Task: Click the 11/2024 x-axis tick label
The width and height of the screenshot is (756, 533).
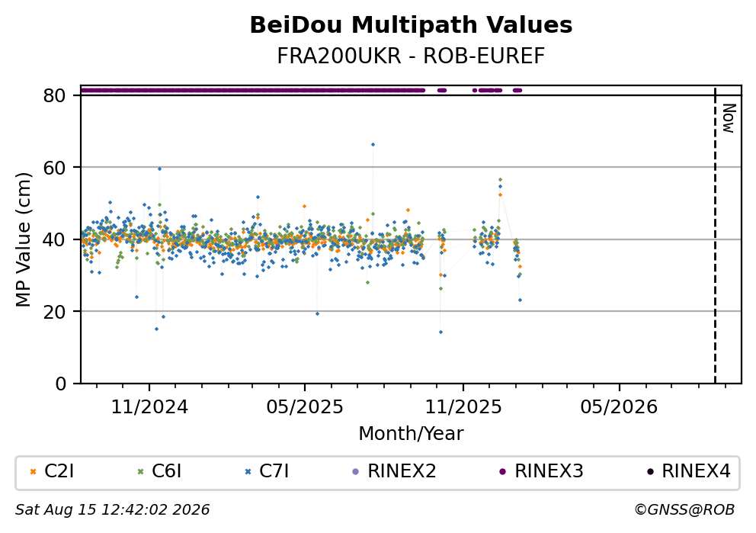Action: [149, 408]
